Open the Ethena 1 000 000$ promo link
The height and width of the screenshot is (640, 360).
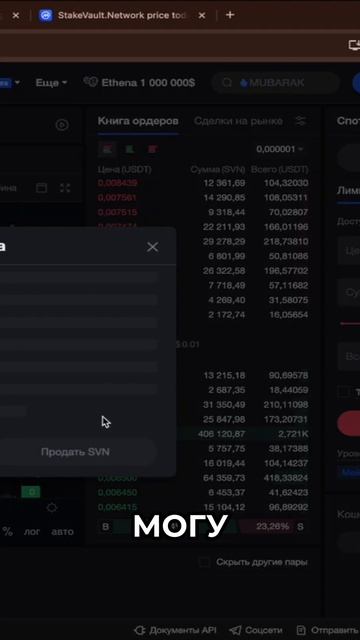point(139,83)
